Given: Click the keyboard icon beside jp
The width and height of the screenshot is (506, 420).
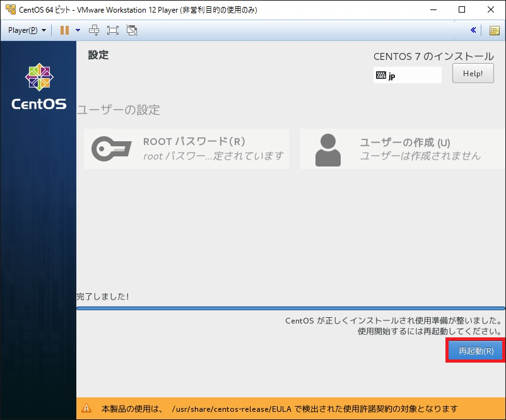Looking at the screenshot, I should tap(381, 75).
